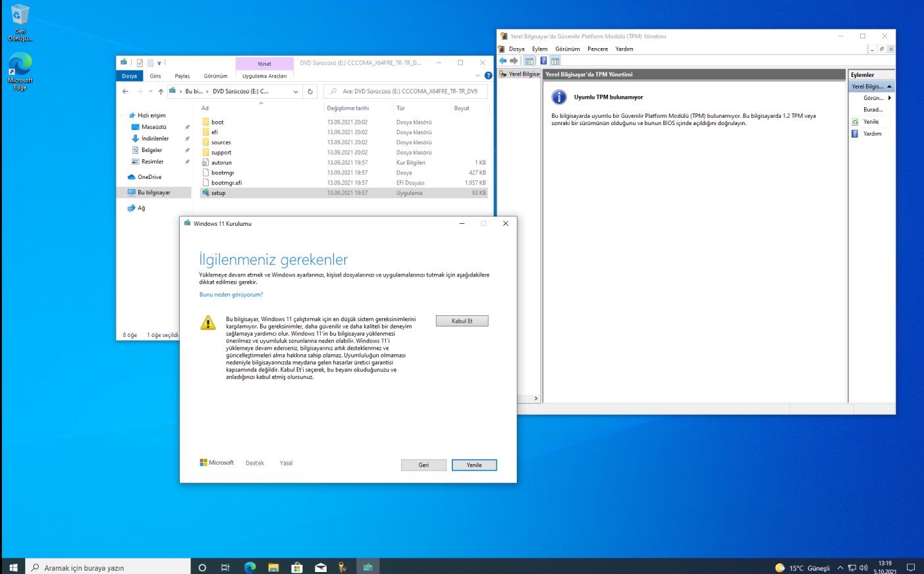This screenshot has height=574, width=924.
Task: Switch to Giriş ribbon tab
Action: point(155,76)
